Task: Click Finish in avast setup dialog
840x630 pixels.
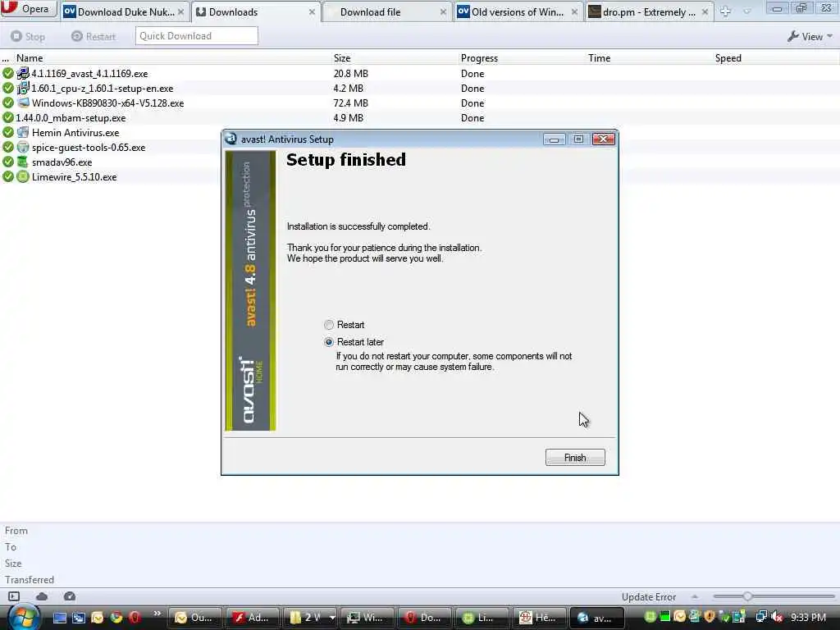Action: click(575, 458)
